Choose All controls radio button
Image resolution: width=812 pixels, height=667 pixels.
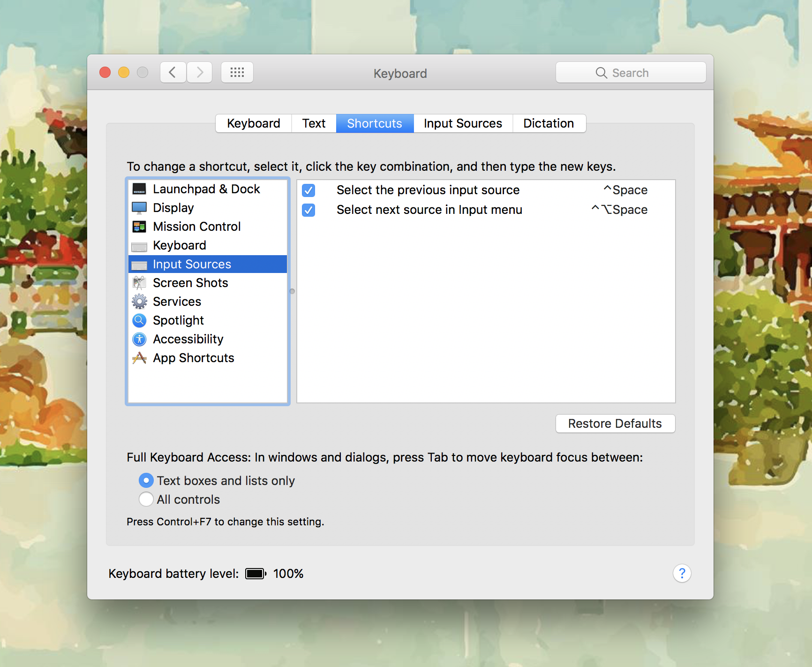(x=146, y=499)
